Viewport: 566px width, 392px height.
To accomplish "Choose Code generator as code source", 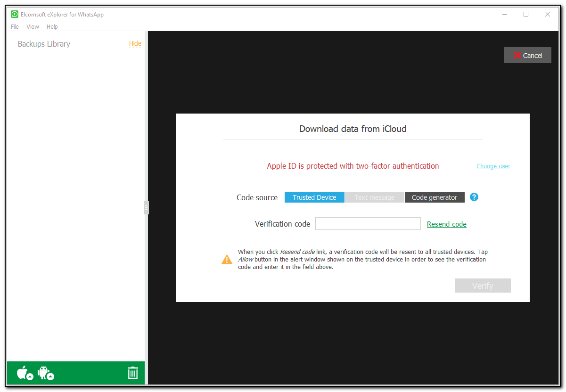I will coord(435,197).
